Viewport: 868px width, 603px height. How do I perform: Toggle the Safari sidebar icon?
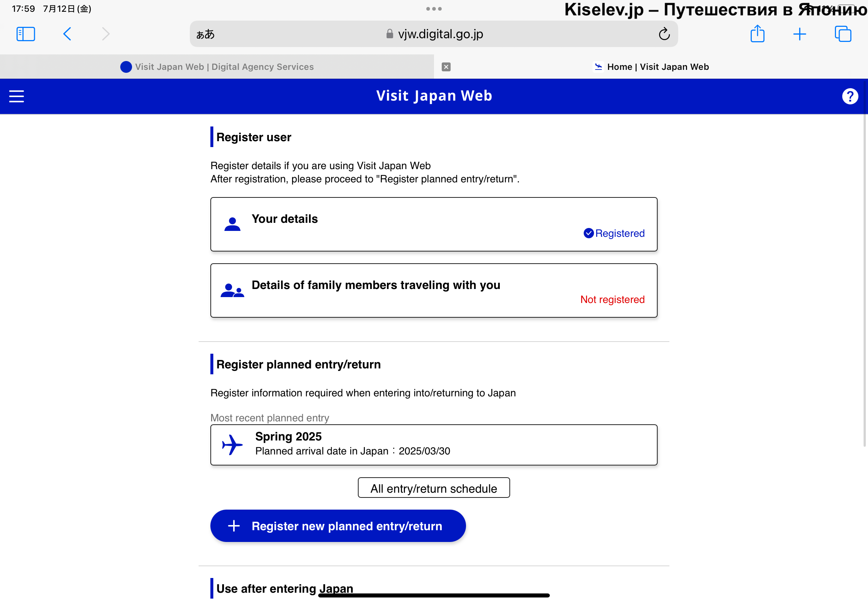coord(26,34)
